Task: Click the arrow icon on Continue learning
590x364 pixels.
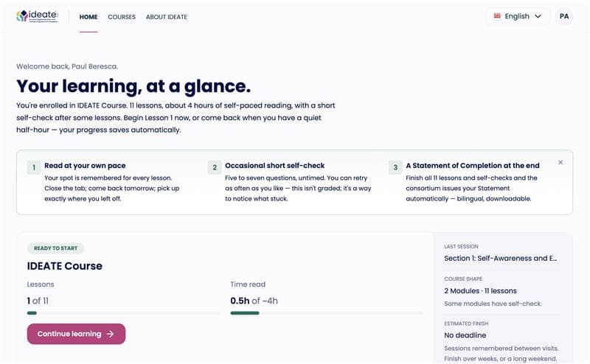Action: pos(110,334)
